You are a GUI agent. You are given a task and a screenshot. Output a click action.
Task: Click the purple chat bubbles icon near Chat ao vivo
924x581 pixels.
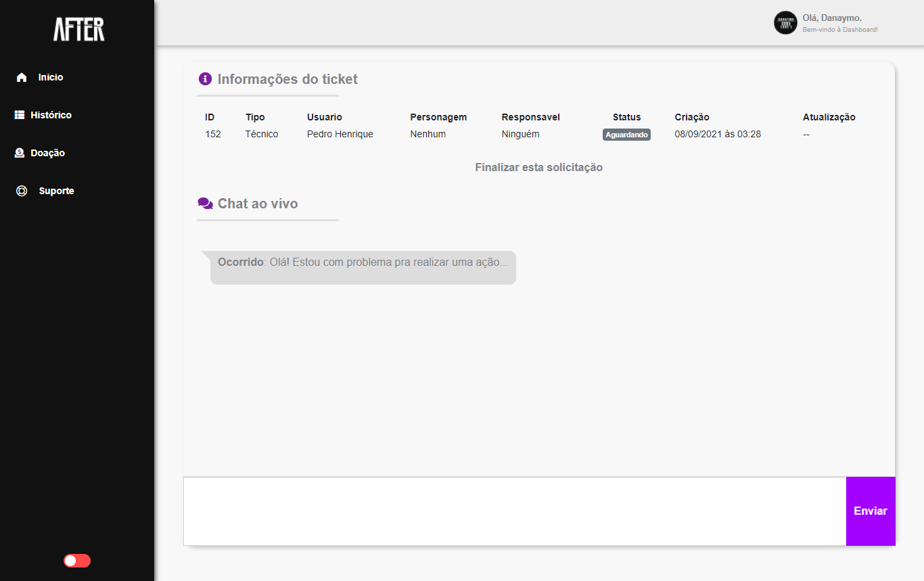click(204, 202)
